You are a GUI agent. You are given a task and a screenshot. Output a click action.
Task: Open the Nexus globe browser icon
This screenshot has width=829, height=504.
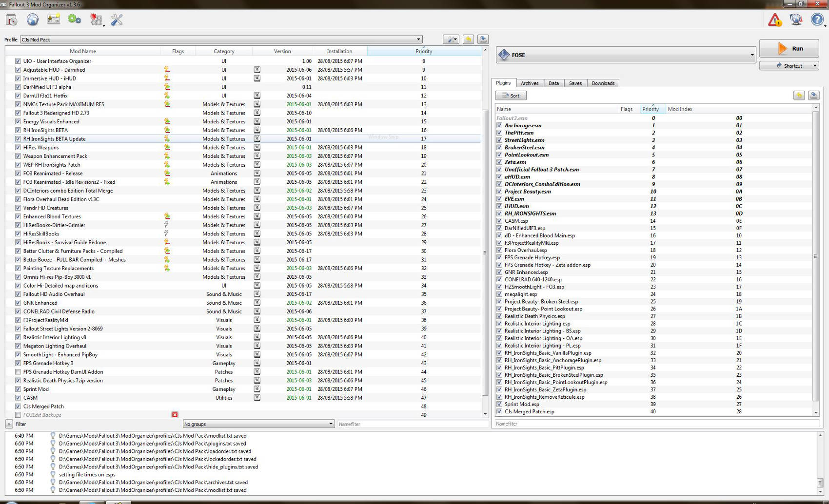(32, 19)
